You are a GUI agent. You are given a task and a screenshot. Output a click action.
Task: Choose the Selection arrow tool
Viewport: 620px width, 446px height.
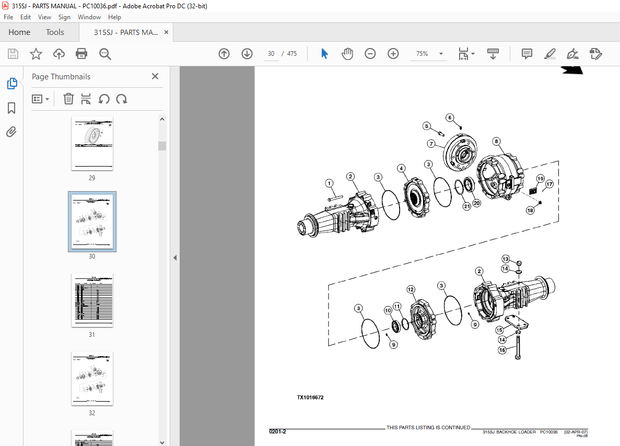[x=324, y=54]
